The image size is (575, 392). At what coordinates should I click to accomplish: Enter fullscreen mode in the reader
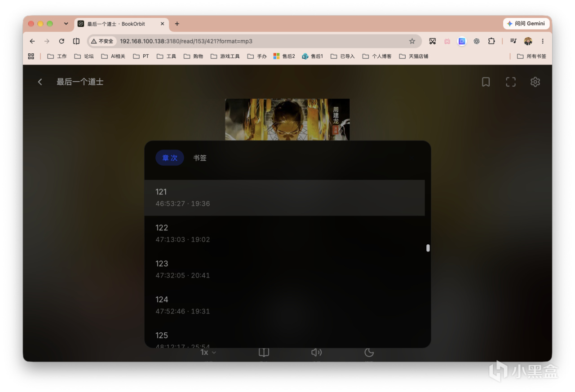(x=511, y=82)
